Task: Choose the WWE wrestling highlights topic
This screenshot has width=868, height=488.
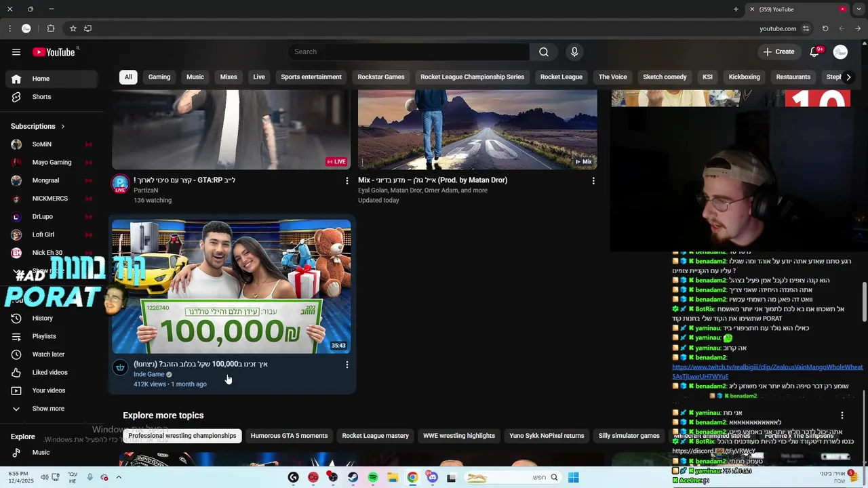Action: 459,436
